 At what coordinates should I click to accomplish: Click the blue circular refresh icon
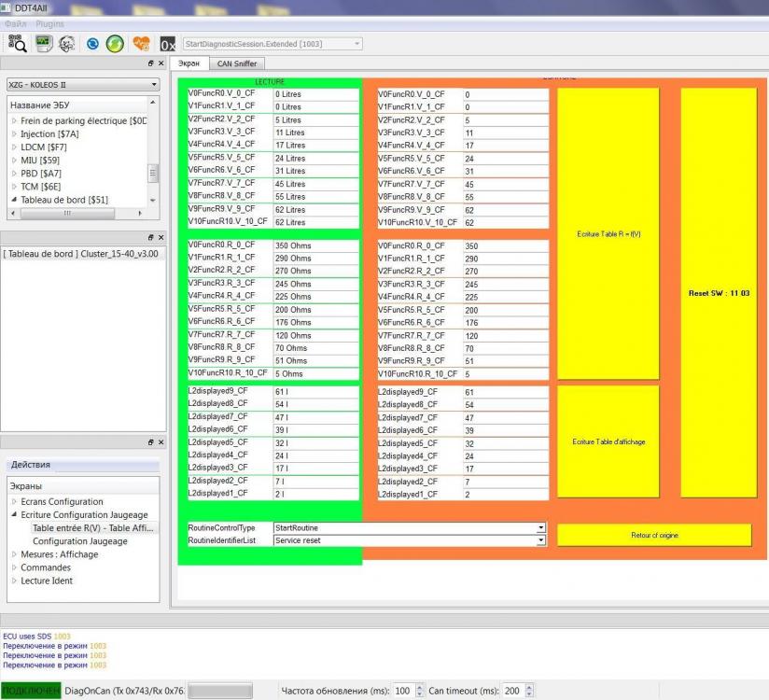tap(92, 44)
